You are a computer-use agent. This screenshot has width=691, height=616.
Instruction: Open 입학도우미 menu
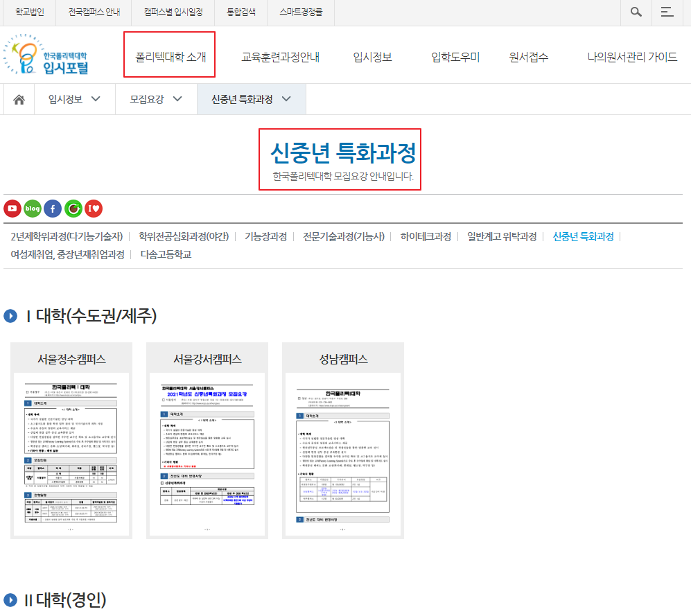tap(455, 57)
